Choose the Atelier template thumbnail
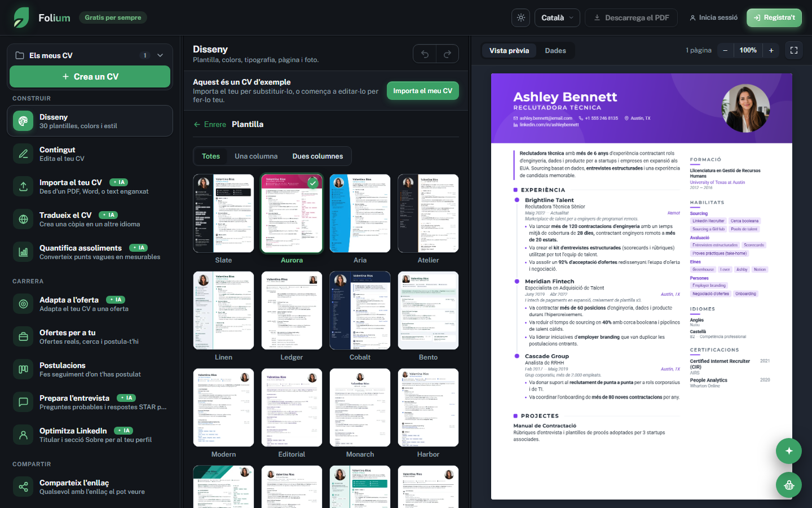 coord(428,213)
